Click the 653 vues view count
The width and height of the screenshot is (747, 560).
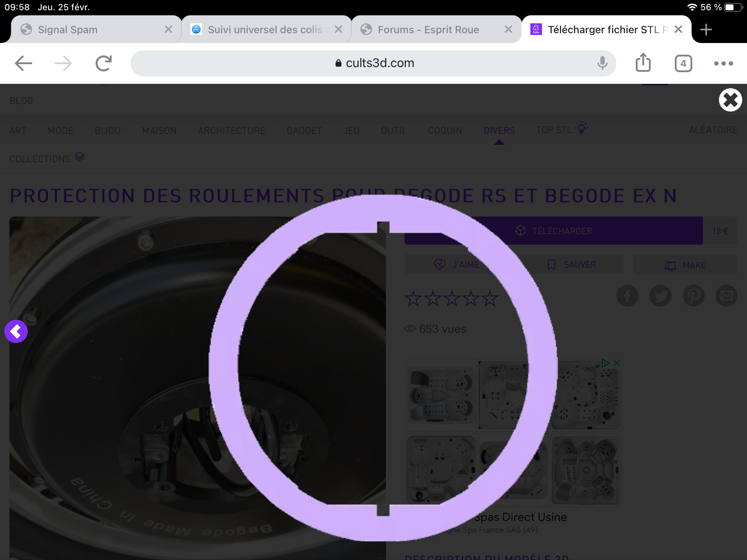[x=436, y=329]
